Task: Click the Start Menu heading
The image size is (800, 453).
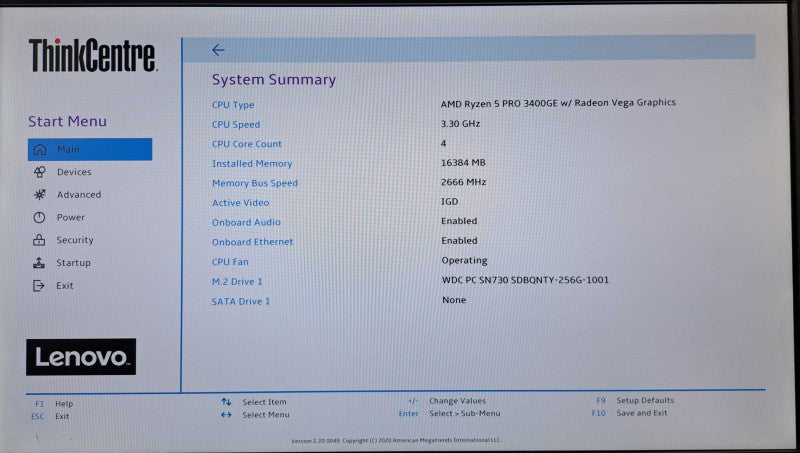Action: (x=67, y=121)
